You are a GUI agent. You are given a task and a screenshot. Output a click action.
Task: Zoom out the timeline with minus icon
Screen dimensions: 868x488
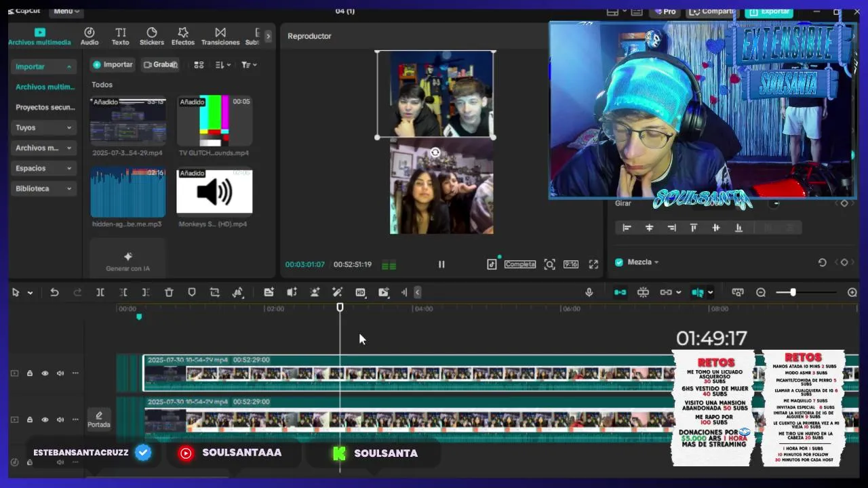coord(761,292)
